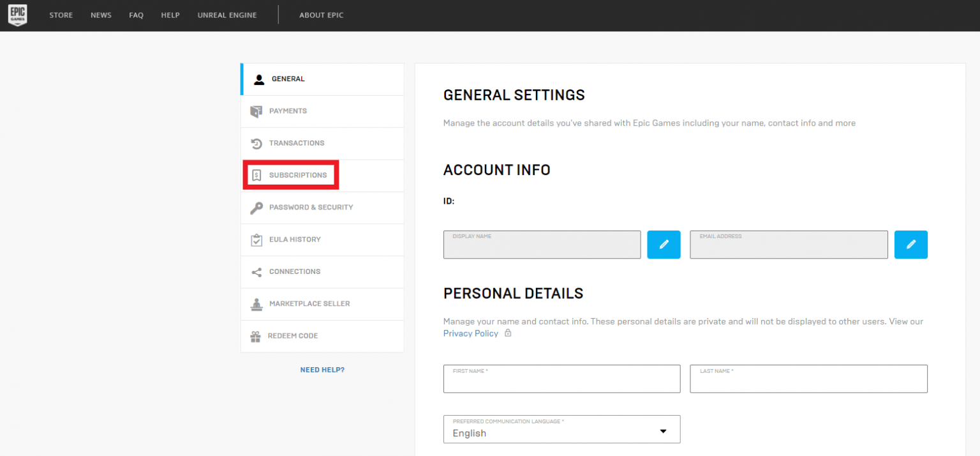
Task: Click the Need Help? link
Action: (x=322, y=370)
